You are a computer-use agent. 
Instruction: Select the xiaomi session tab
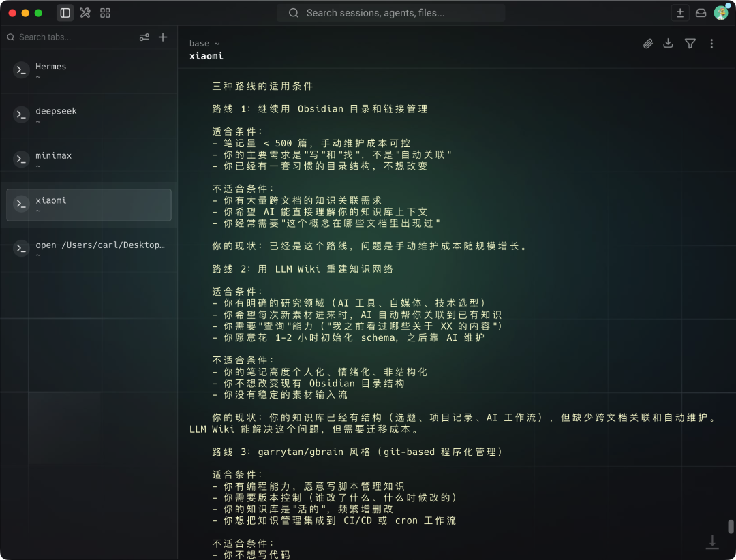click(89, 204)
